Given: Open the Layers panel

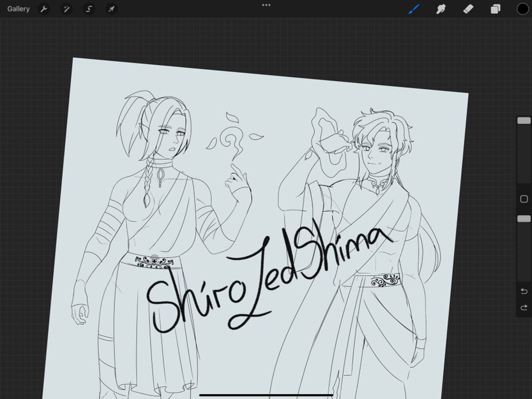Looking at the screenshot, I should click(495, 9).
